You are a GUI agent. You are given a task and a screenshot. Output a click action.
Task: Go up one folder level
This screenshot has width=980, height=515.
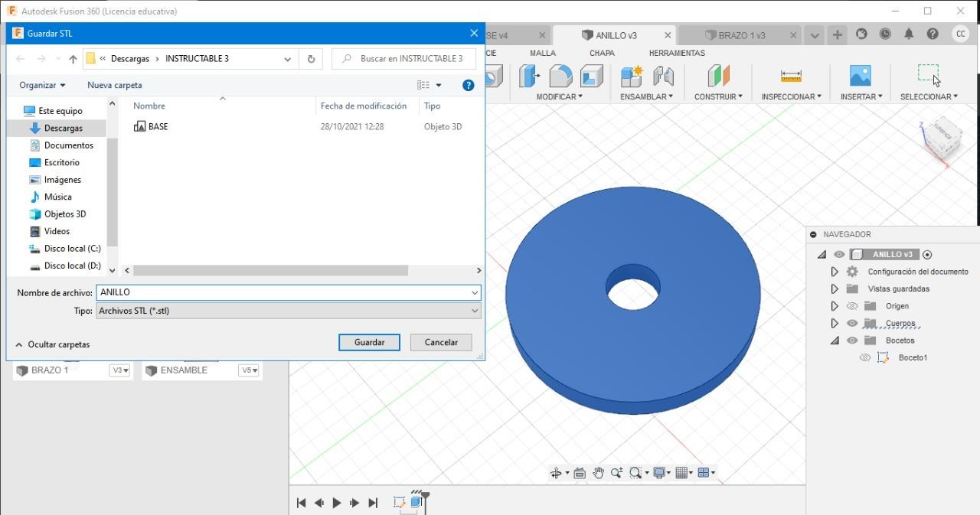pyautogui.click(x=73, y=59)
